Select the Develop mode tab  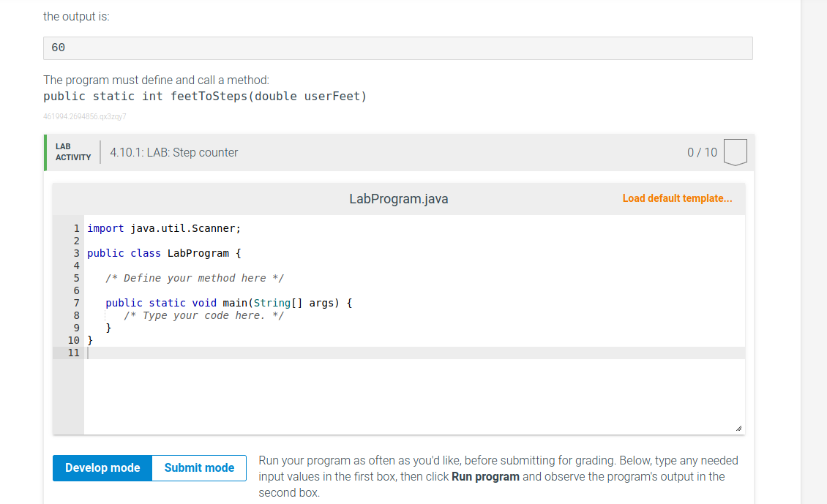(102, 467)
